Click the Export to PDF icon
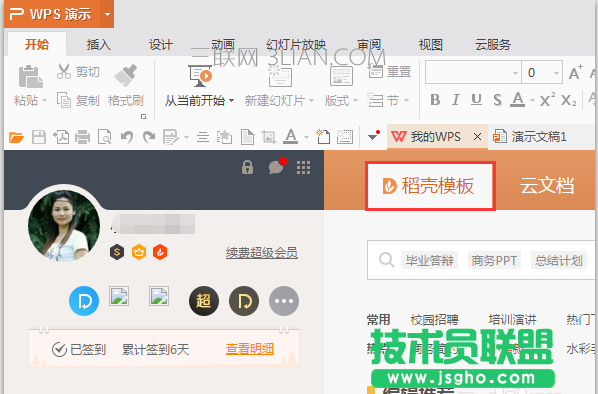Screen dimensions: 598x394 [x=61, y=137]
